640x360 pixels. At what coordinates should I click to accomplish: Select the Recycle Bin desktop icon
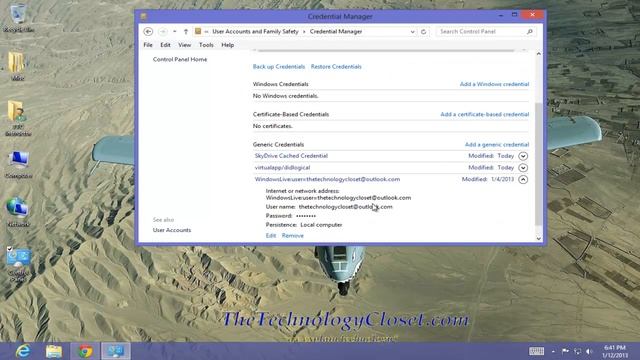[x=18, y=17]
